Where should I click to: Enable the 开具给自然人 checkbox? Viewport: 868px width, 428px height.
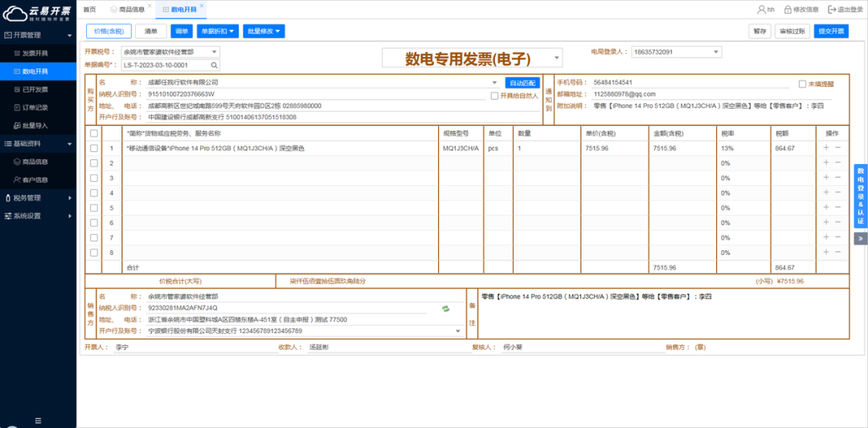pos(494,96)
